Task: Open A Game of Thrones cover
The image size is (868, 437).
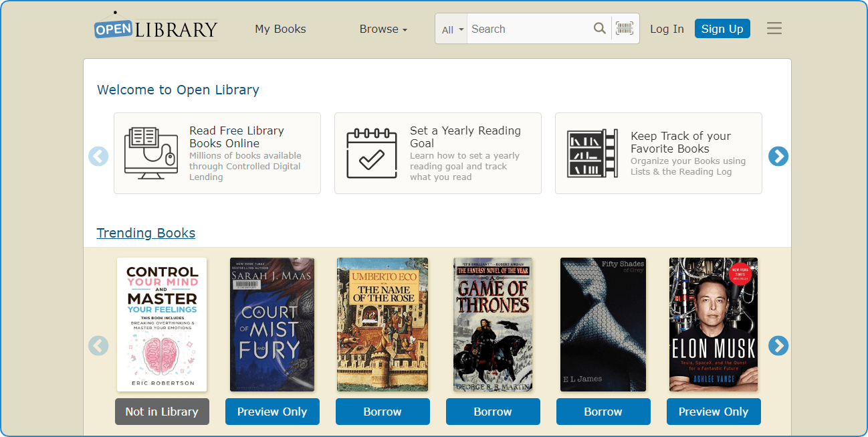Action: tap(493, 325)
